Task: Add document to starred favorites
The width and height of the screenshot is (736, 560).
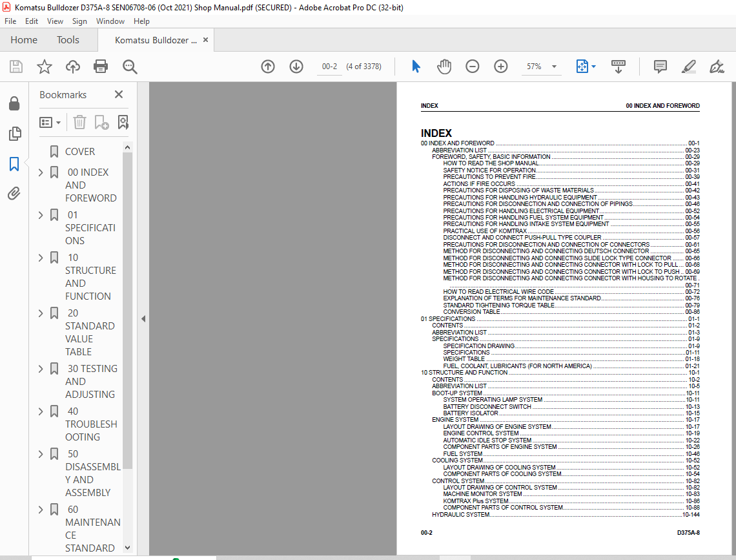Action: 44,67
